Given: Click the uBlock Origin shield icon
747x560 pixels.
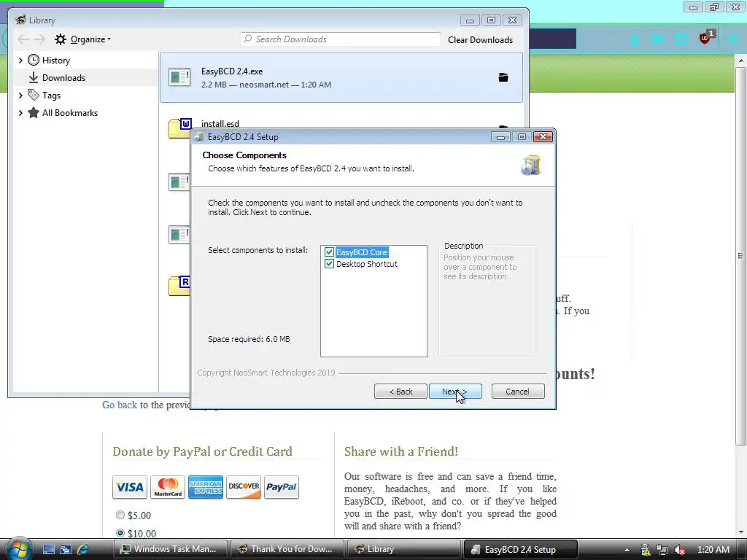Looking at the screenshot, I should click(x=705, y=38).
